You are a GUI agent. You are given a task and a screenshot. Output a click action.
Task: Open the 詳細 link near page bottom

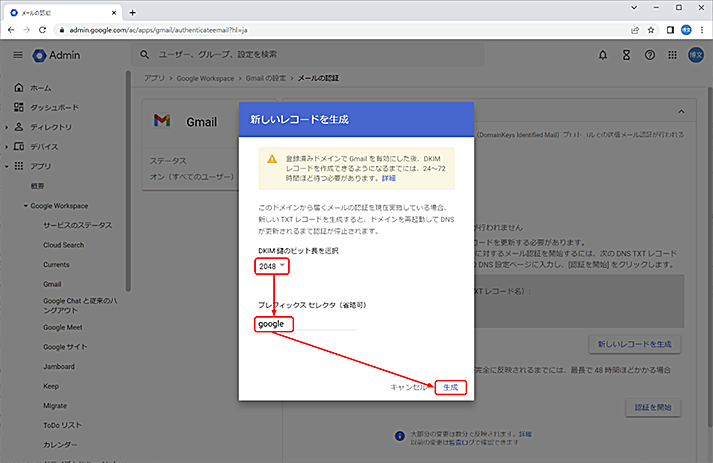[525, 434]
